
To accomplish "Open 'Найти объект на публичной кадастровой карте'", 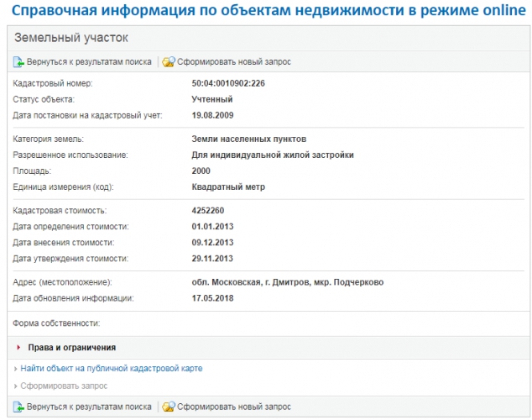I will pos(112,369).
